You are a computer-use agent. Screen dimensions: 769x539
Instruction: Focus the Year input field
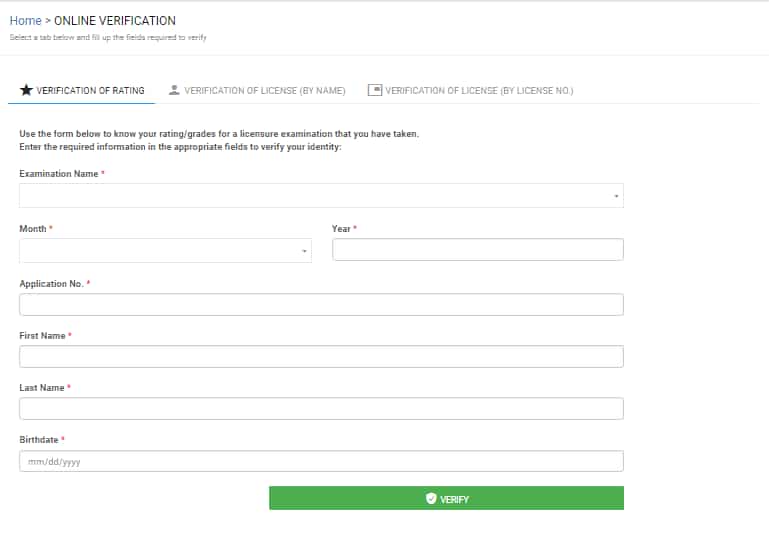point(478,250)
